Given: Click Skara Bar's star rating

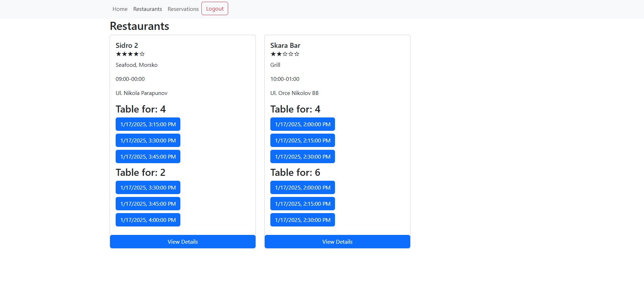Looking at the screenshot, I should pos(285,54).
